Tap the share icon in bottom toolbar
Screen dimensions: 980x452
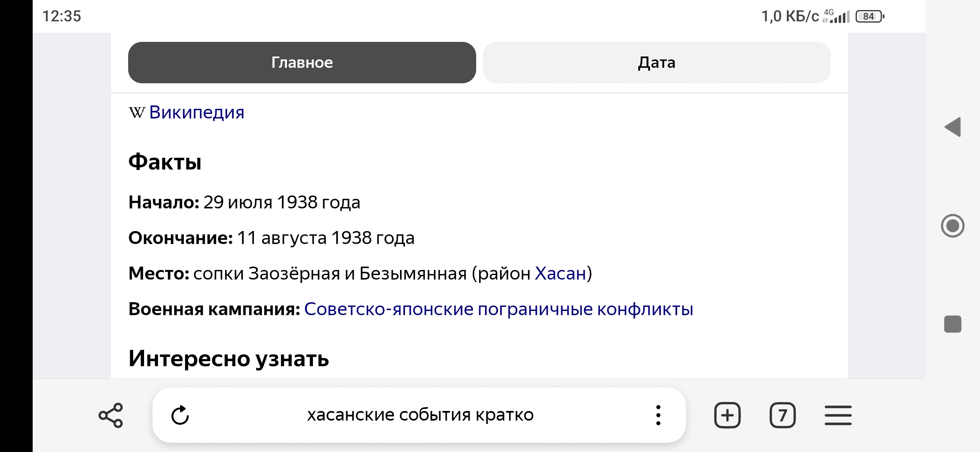point(111,415)
